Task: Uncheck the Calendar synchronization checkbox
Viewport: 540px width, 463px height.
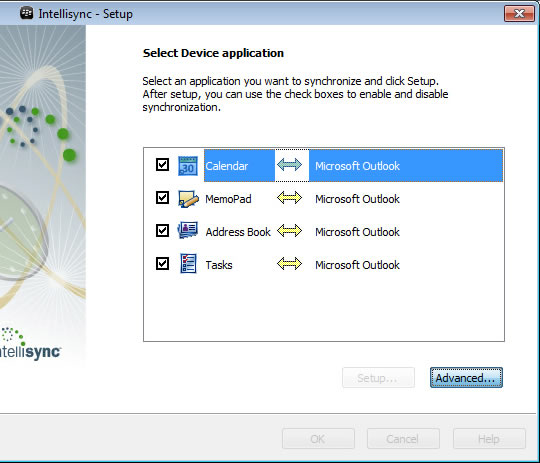Action: coord(162,165)
